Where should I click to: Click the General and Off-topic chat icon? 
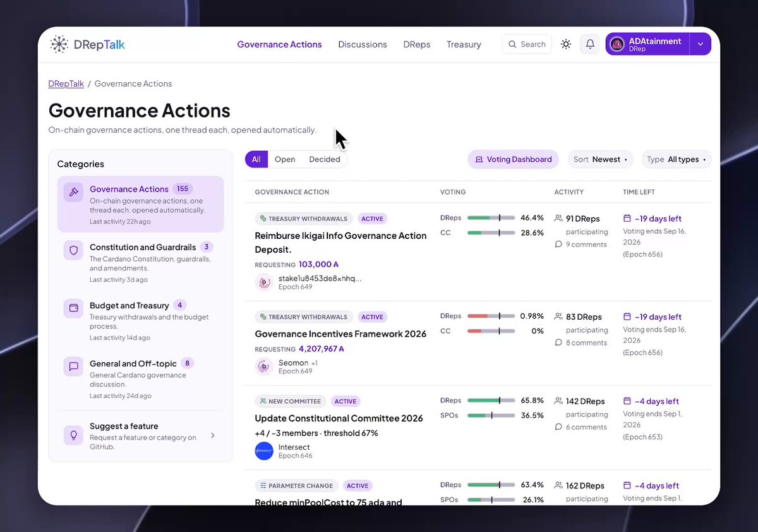73,366
